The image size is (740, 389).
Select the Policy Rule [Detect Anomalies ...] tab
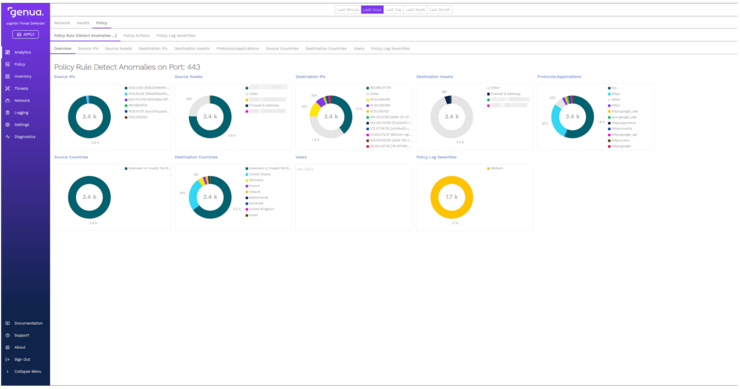85,36
